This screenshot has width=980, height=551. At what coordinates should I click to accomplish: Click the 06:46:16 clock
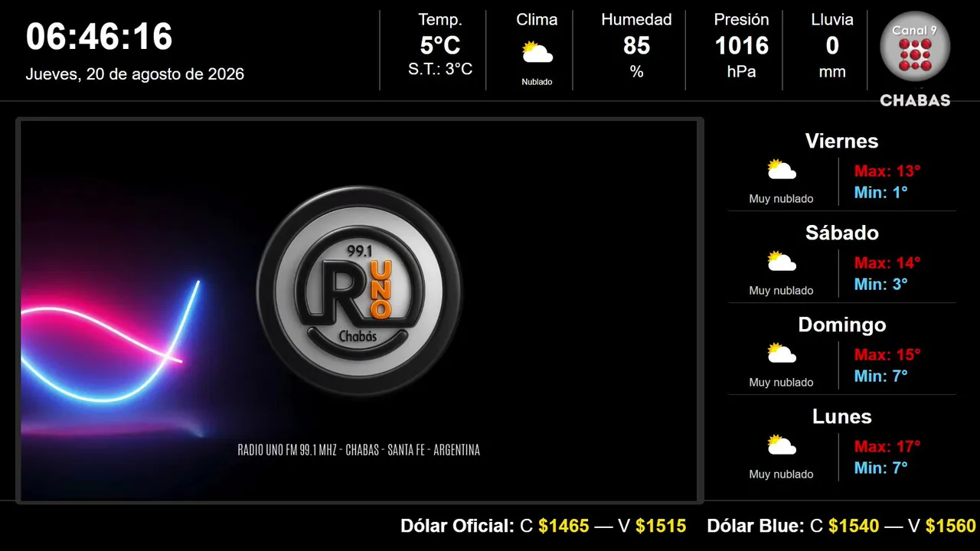click(x=100, y=36)
